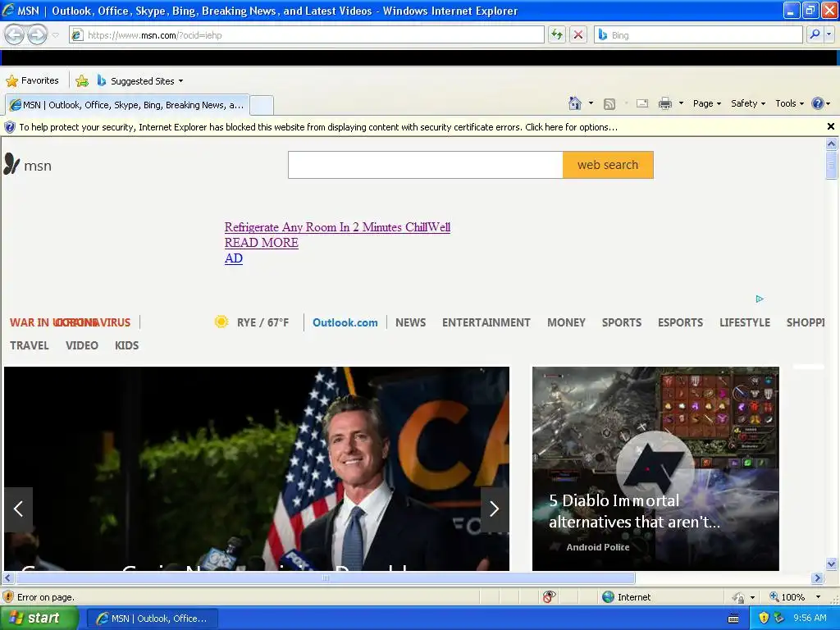Click the sun weather icon
The image size is (840, 630).
[221, 322]
